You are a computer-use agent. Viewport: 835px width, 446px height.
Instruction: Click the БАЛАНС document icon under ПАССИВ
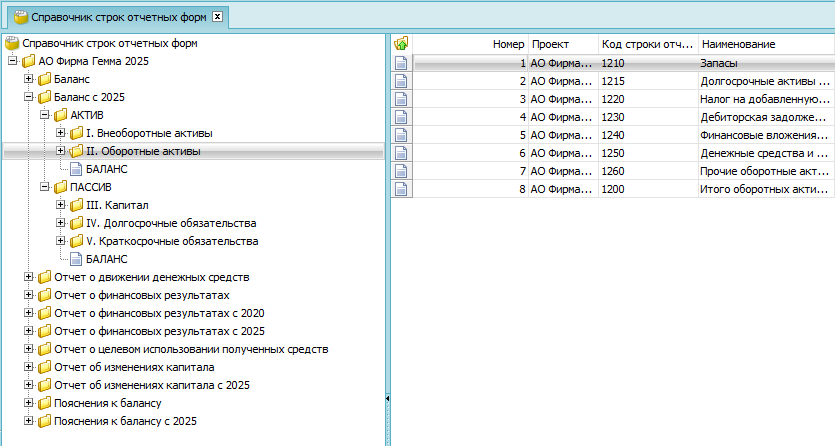pos(77,259)
